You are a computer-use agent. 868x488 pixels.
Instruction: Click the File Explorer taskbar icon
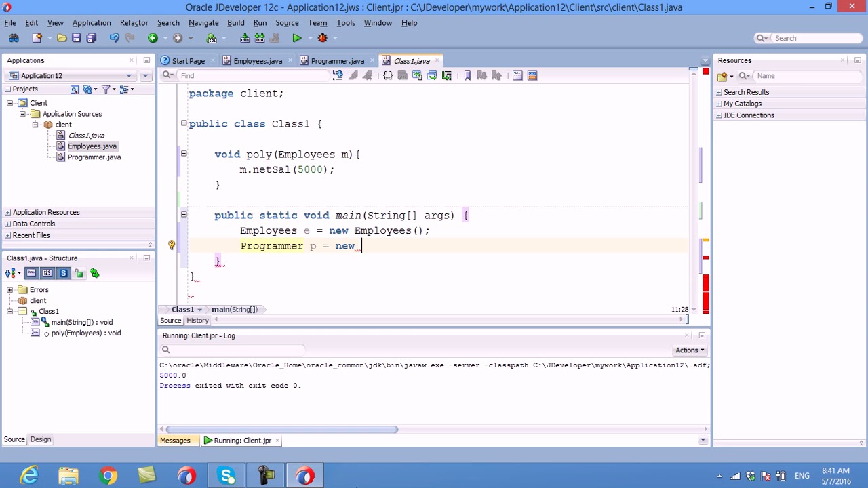click(x=68, y=476)
